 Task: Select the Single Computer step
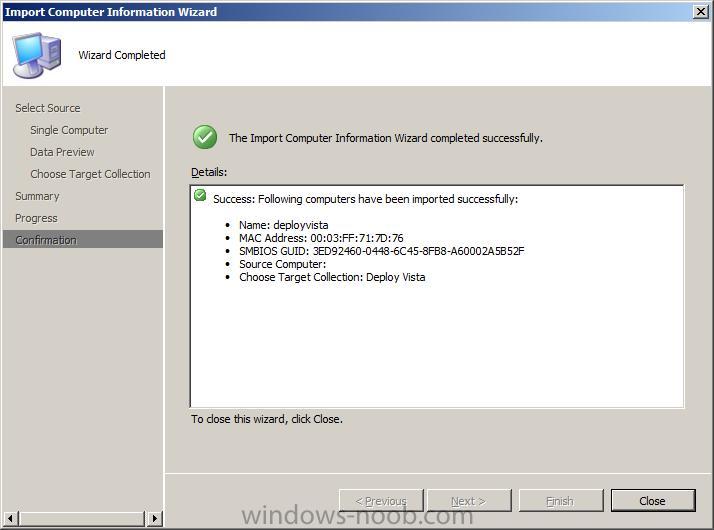point(69,130)
